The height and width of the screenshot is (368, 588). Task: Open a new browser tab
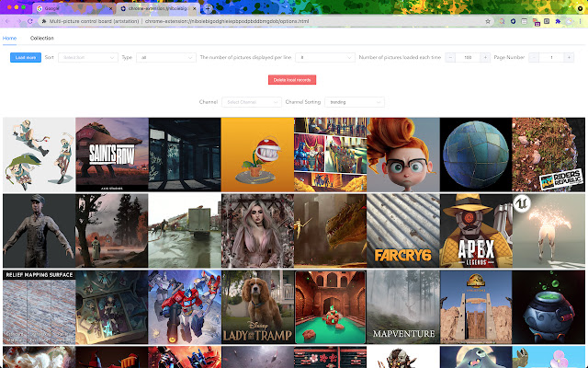208,8
